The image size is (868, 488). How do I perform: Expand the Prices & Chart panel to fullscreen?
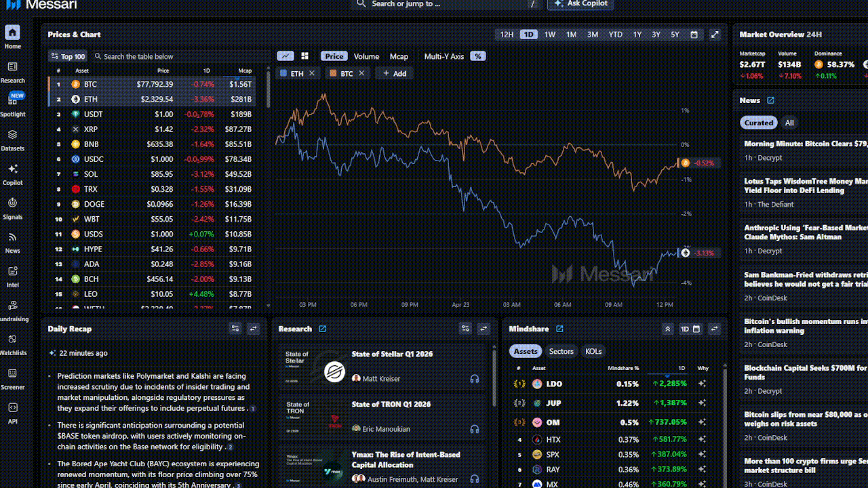point(715,35)
